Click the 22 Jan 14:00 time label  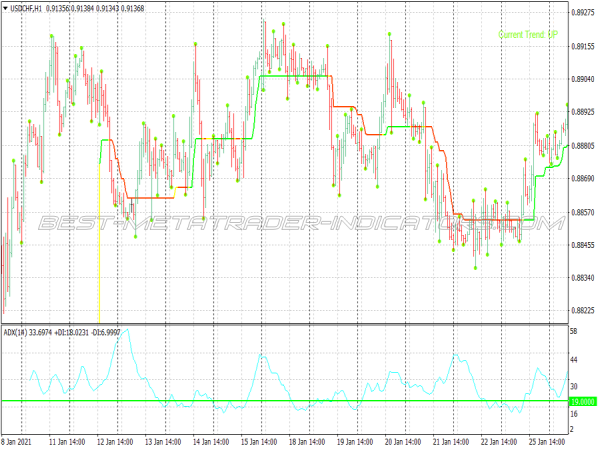[x=499, y=442]
